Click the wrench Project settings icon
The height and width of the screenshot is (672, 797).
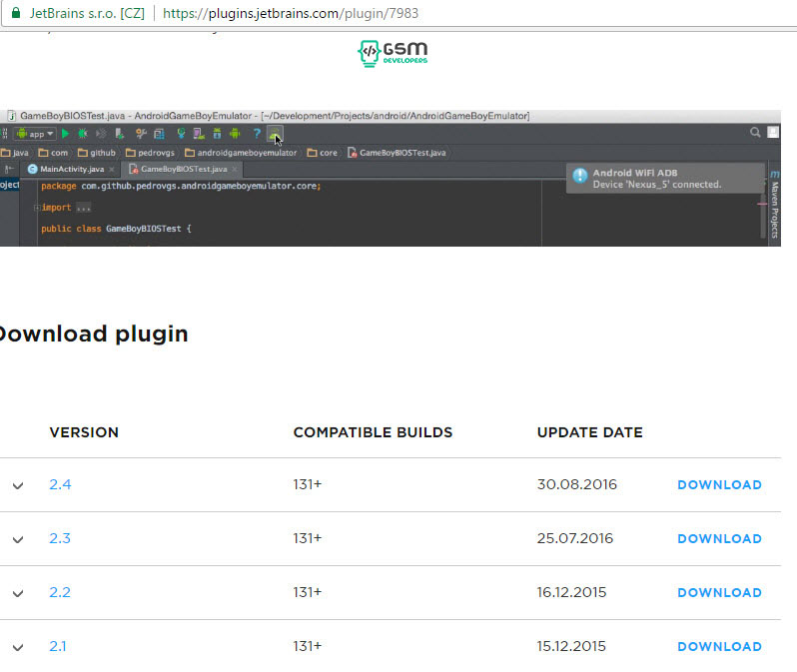(141, 134)
